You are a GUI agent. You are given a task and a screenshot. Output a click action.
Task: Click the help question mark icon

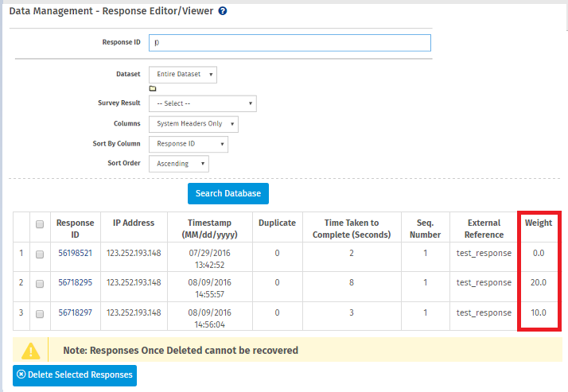(x=223, y=11)
